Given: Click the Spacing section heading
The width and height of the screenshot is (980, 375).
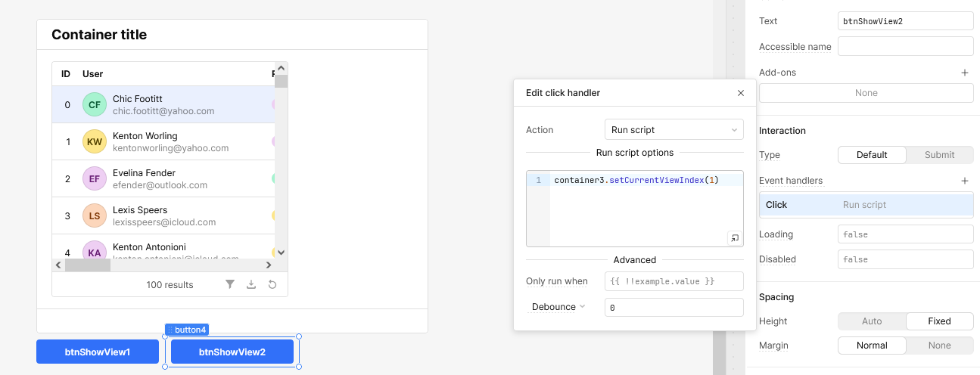Looking at the screenshot, I should [x=776, y=297].
